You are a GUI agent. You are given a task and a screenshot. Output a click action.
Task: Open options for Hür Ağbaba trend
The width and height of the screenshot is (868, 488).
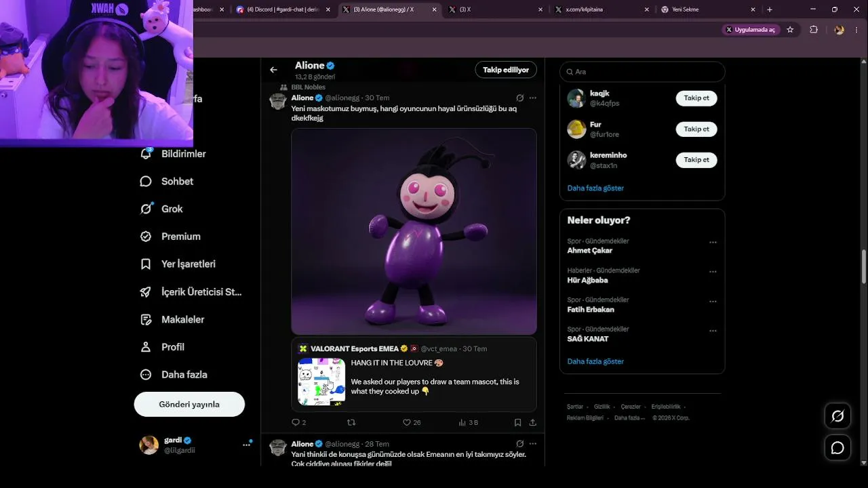pyautogui.click(x=713, y=272)
